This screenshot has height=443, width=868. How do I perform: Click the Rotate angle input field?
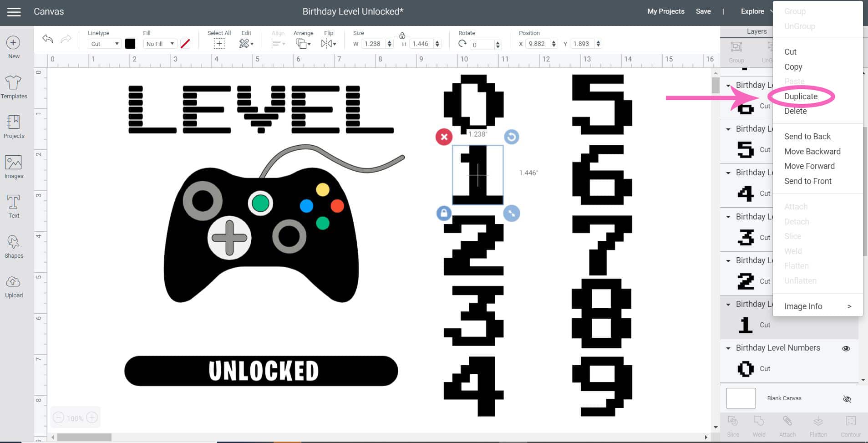(x=482, y=45)
